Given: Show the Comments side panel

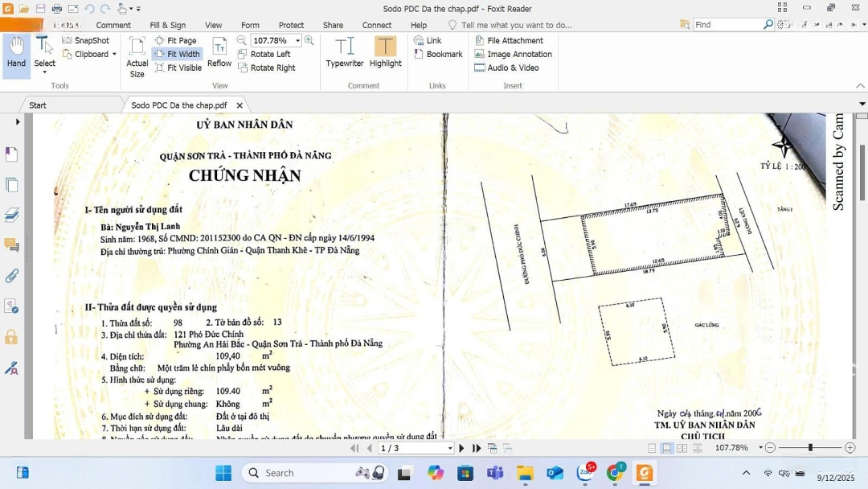Looking at the screenshot, I should click(x=11, y=245).
